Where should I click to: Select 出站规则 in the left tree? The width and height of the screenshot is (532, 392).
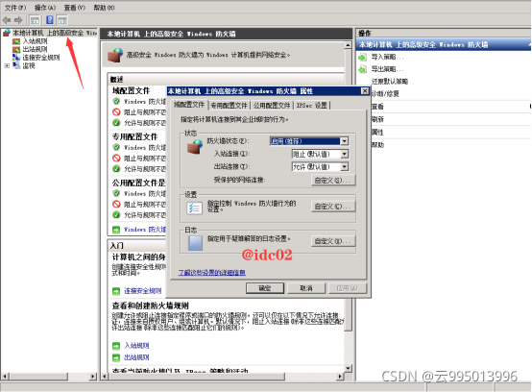pos(35,49)
